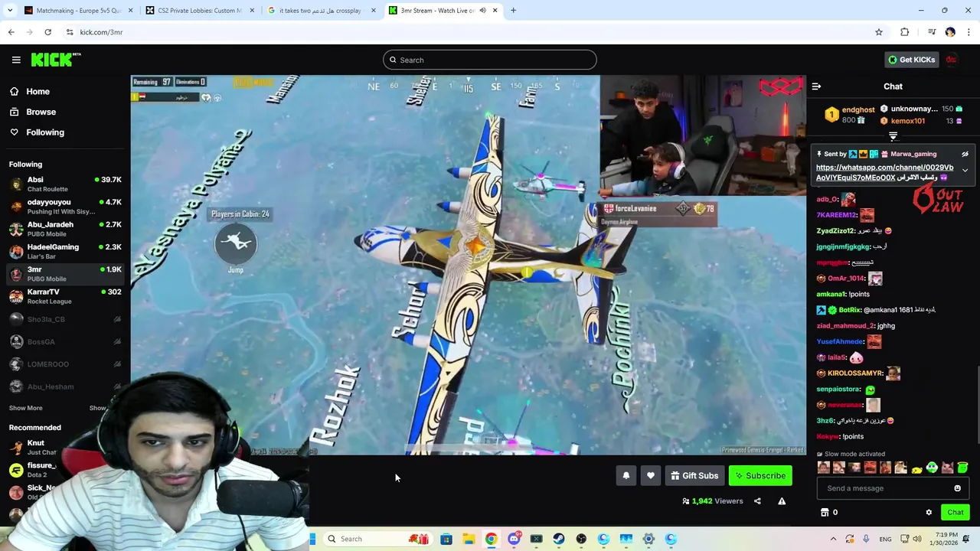Open Steam from taskbar

(x=559, y=539)
